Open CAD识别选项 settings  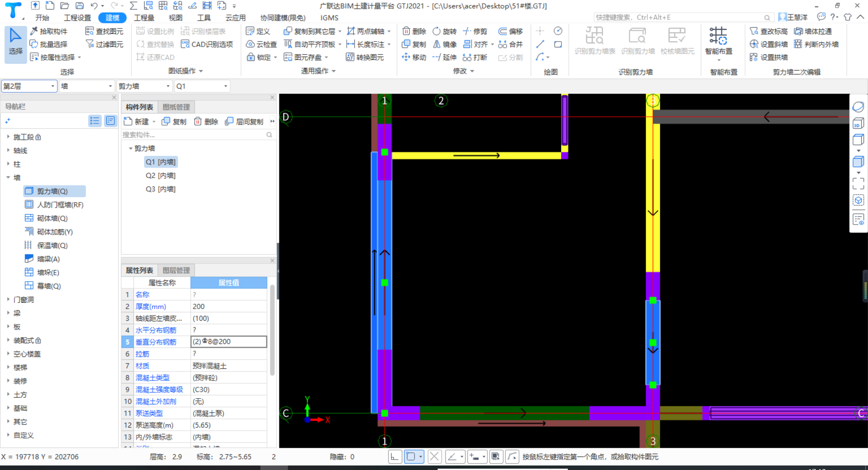[x=207, y=44]
